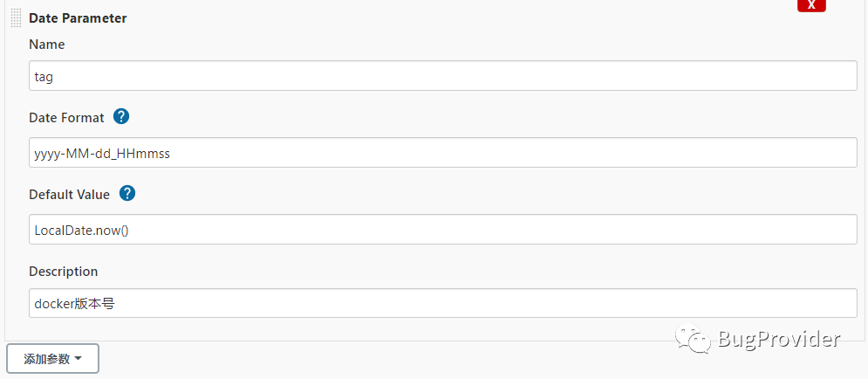Image resolution: width=868 pixels, height=379 pixels.
Task: Place cursor in yyyy-MM-dd_HHmmss text
Action: 102,154
